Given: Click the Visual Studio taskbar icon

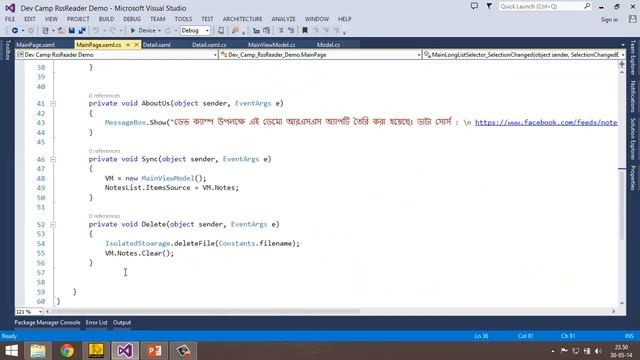Looking at the screenshot, I should coord(125,351).
